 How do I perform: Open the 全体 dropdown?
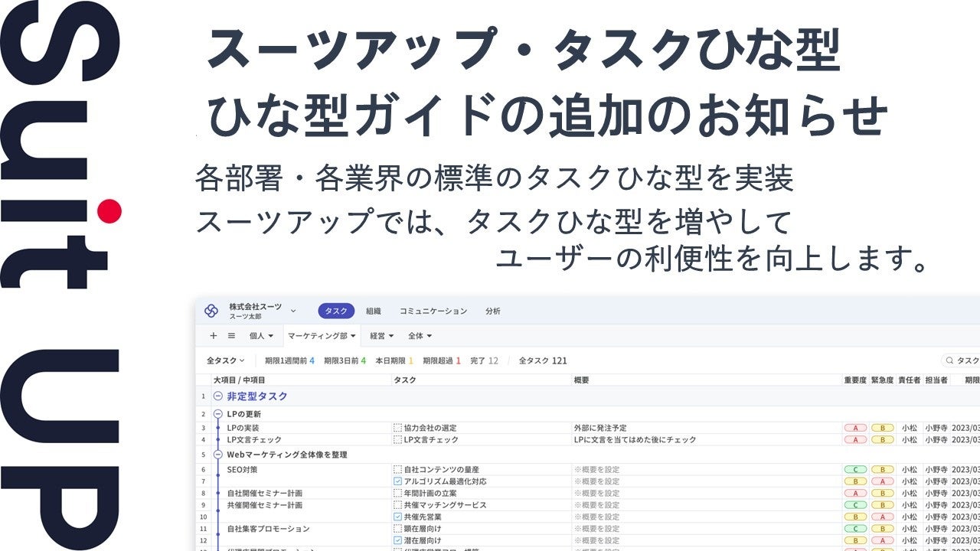coord(420,335)
